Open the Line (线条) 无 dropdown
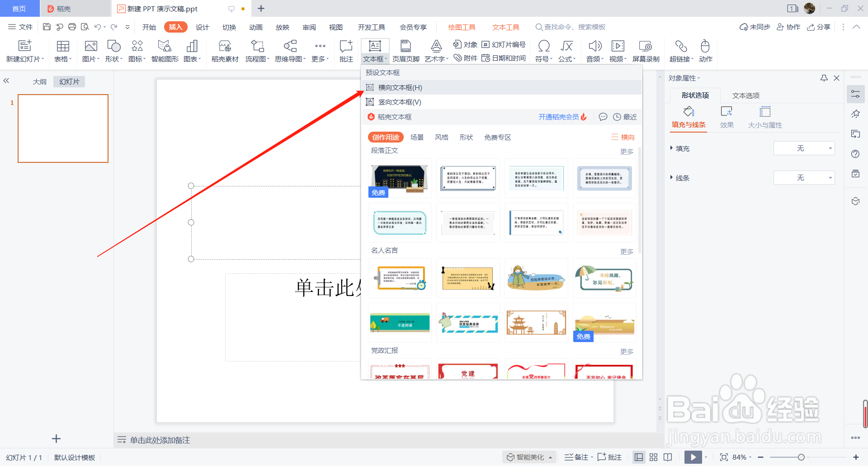 coord(804,178)
